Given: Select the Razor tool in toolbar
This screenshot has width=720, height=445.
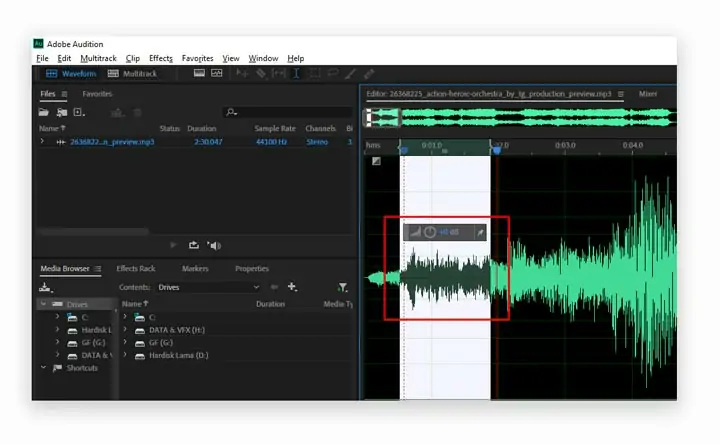Looking at the screenshot, I should point(261,73).
